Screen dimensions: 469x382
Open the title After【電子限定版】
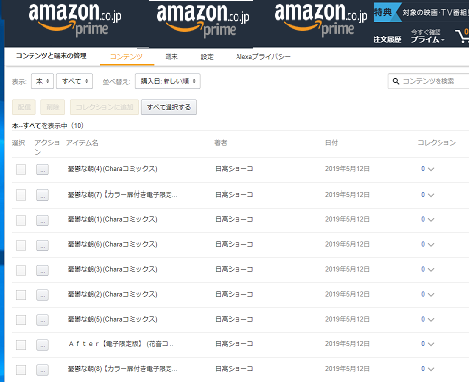point(121,344)
